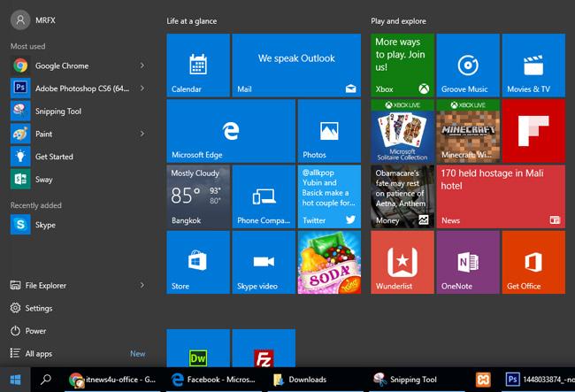This screenshot has height=392, width=575.
Task: Open the Twitter tile
Action: [329, 196]
